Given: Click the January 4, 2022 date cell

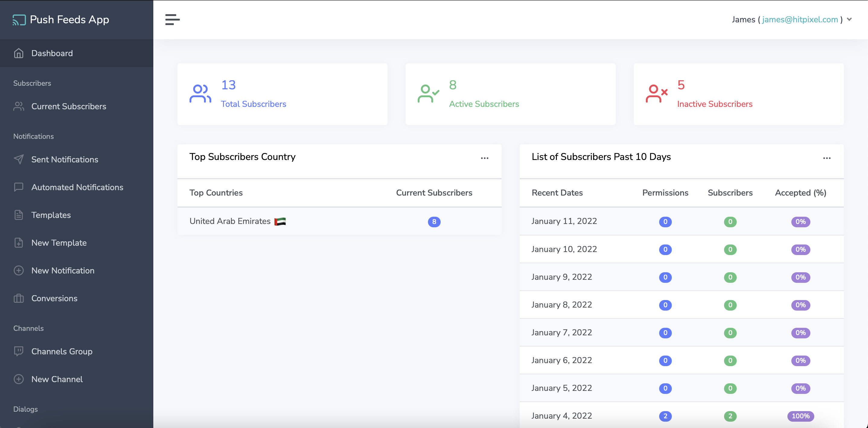Looking at the screenshot, I should click(561, 416).
